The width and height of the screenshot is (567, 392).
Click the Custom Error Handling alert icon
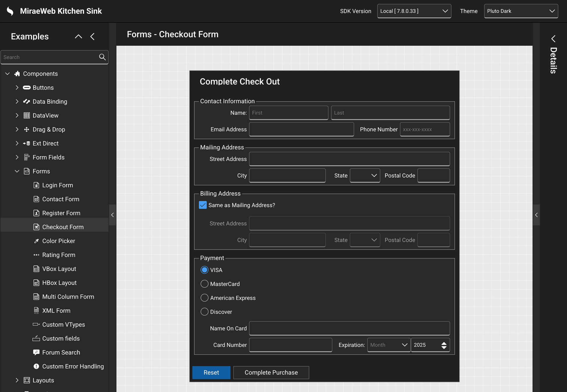click(x=36, y=366)
